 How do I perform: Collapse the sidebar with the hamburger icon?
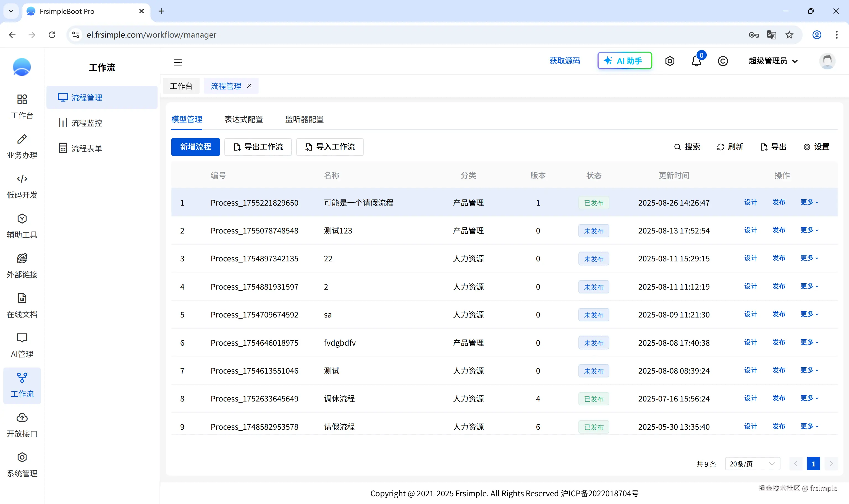tap(178, 62)
